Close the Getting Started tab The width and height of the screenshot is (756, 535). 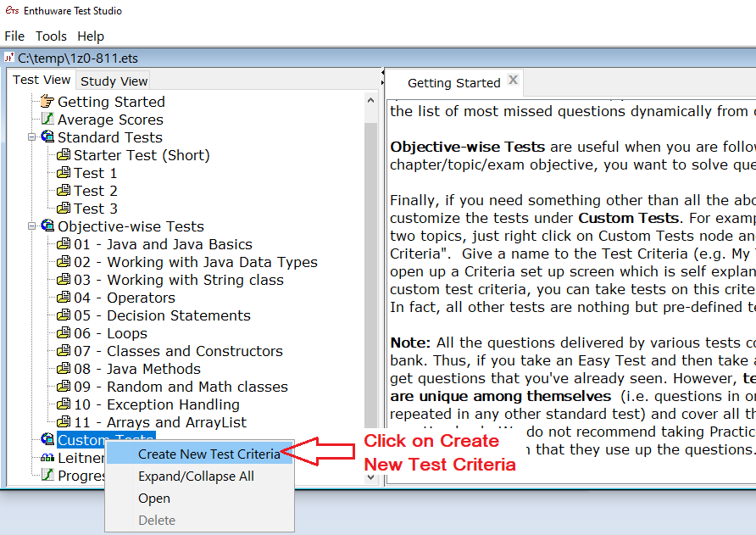point(513,81)
